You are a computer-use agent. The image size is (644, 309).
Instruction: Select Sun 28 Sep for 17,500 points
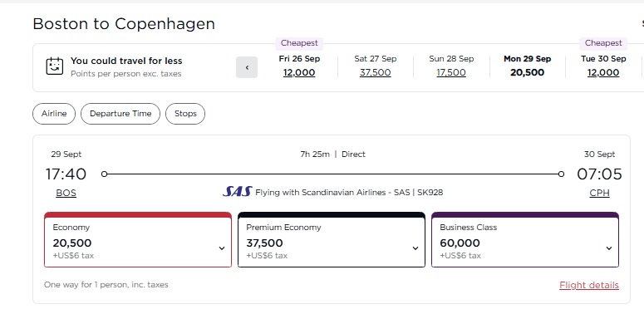coord(451,66)
